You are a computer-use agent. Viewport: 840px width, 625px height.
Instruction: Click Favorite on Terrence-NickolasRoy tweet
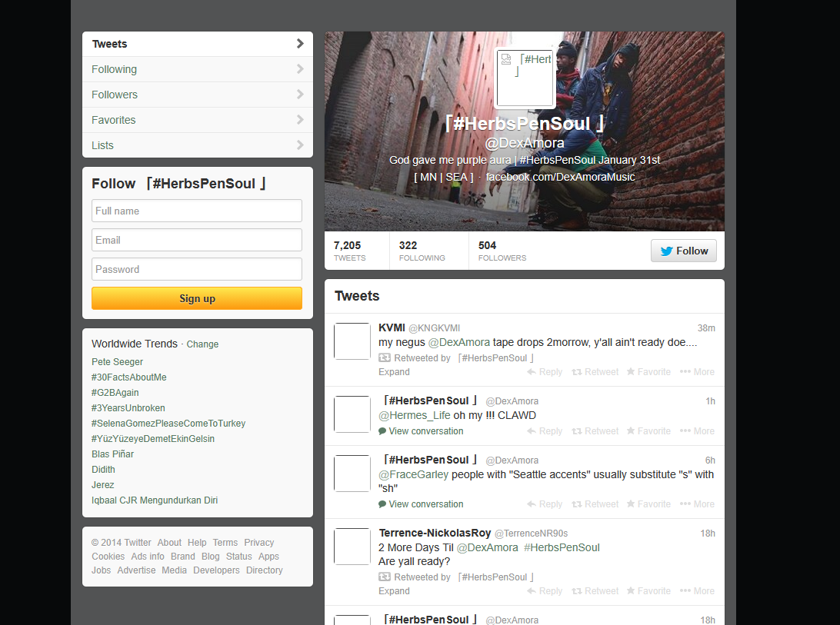click(648, 590)
